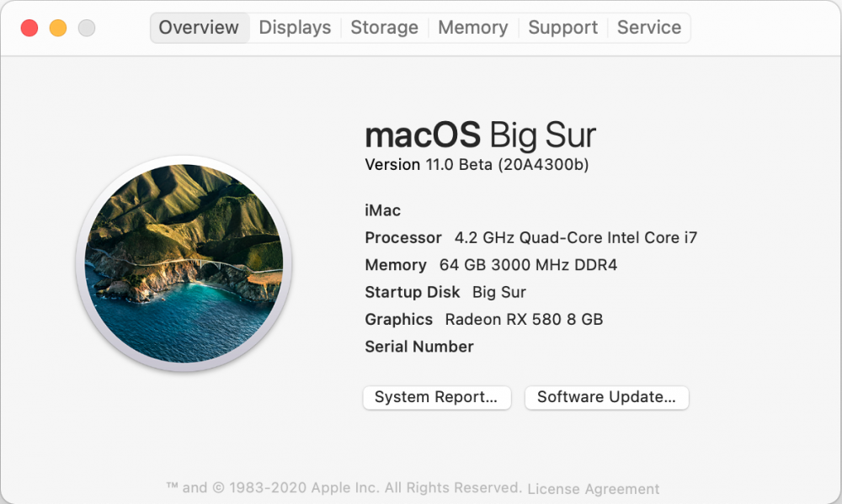
Task: Click the macOS Big Sur title
Action: tap(480, 135)
